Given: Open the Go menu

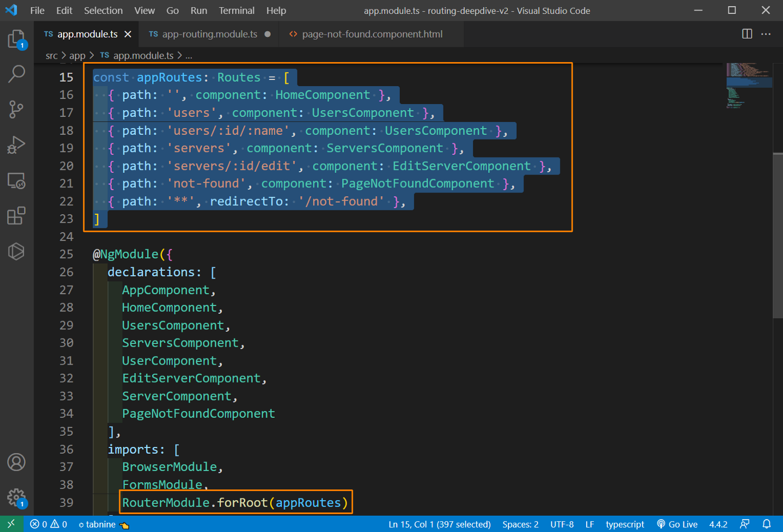Looking at the screenshot, I should [173, 11].
